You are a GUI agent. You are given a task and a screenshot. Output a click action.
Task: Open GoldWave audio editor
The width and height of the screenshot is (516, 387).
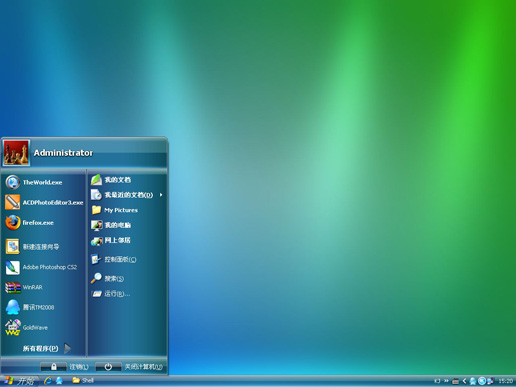point(43,327)
